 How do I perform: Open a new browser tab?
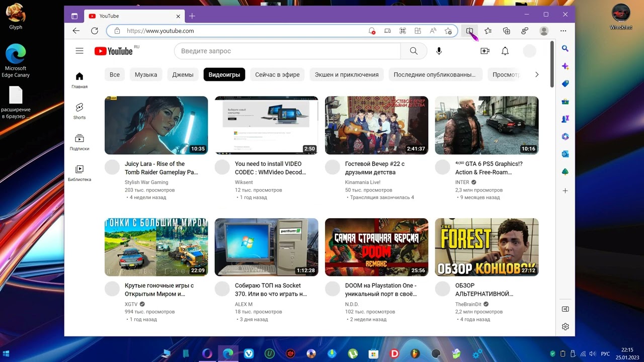192,16
